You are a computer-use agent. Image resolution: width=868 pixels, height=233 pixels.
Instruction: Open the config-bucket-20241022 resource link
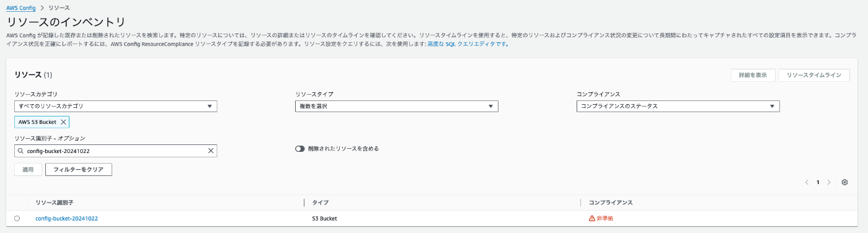[x=67, y=218]
